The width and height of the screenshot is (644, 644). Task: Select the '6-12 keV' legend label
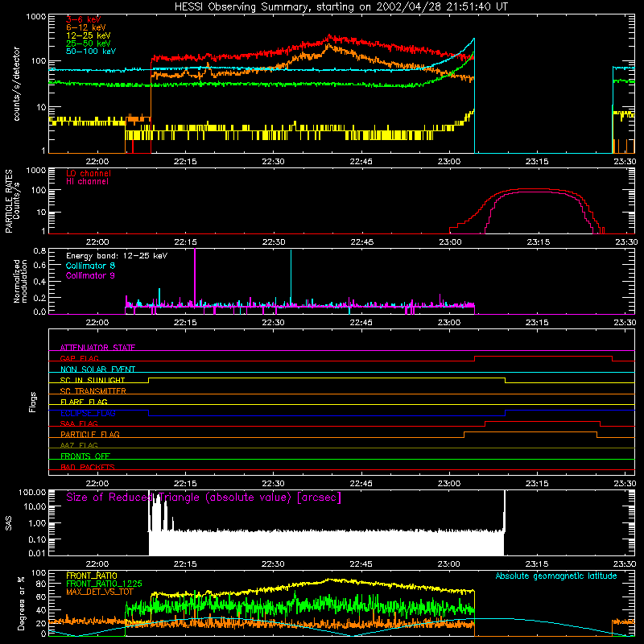[x=86, y=27]
